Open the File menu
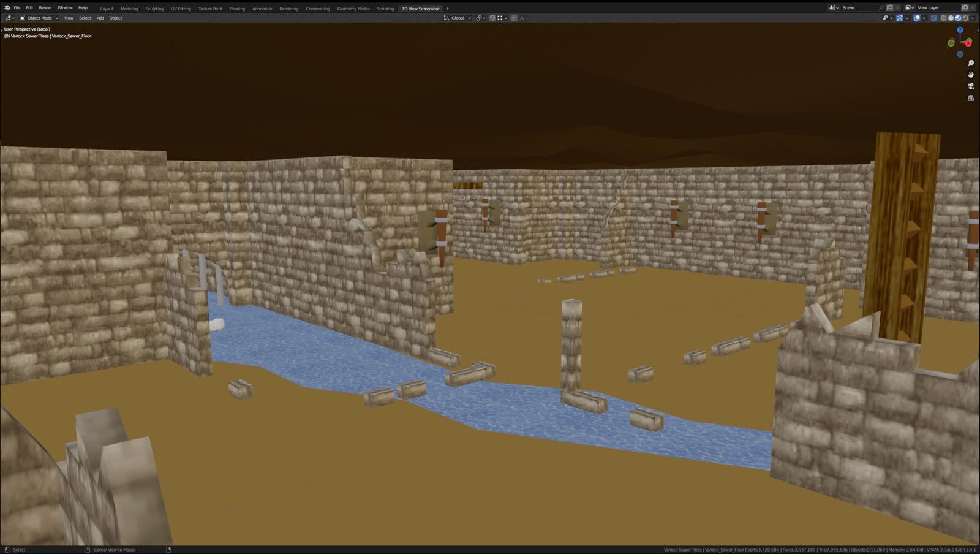Screen dimensions: 980x554 pos(17,8)
